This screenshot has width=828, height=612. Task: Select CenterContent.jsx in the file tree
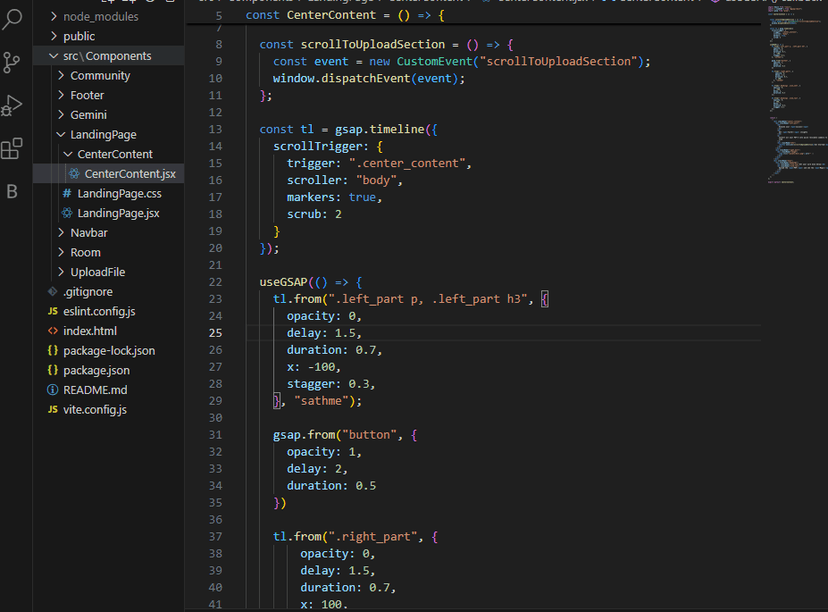[129, 174]
